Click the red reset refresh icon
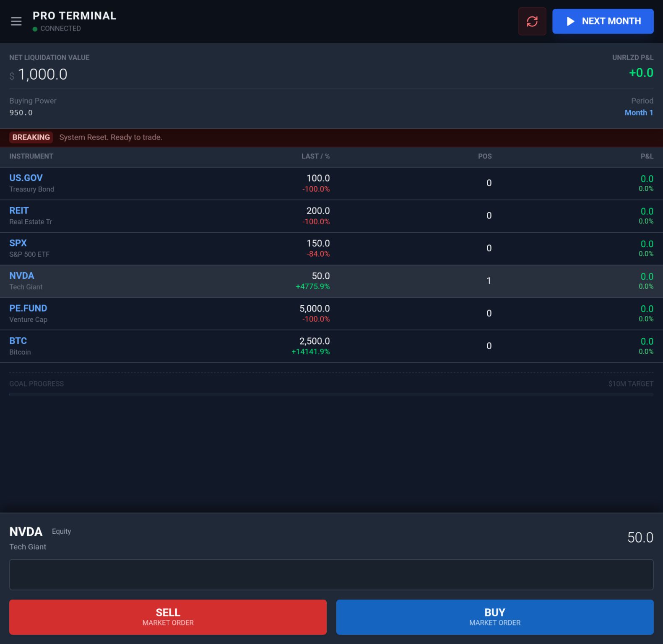Screen dimensions: 663x644 (532, 21)
